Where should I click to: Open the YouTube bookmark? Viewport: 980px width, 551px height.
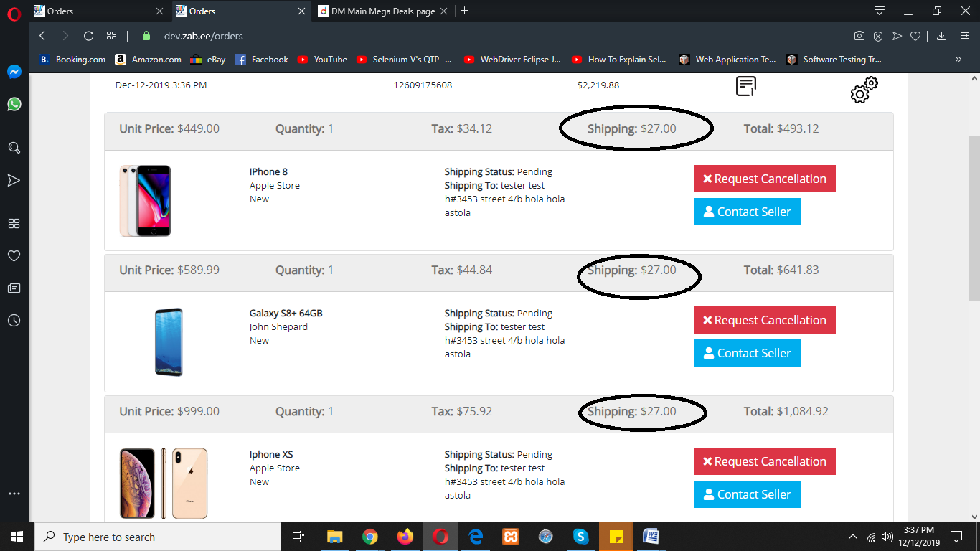pyautogui.click(x=322, y=60)
